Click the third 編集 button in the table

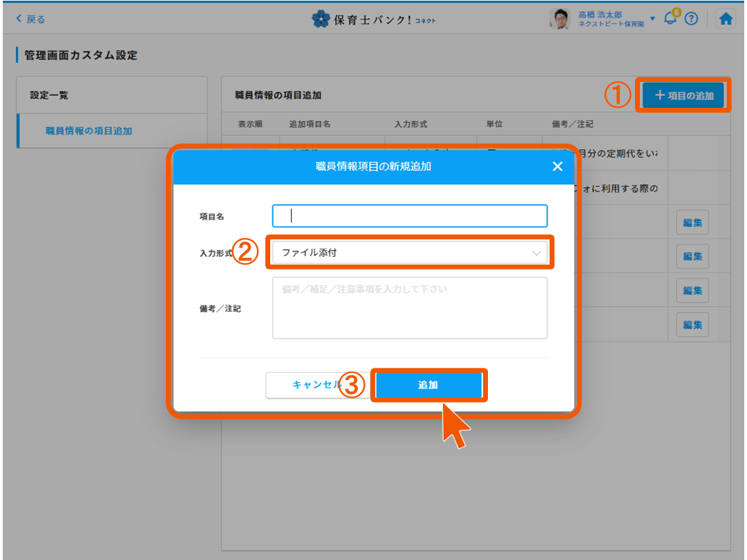[692, 290]
